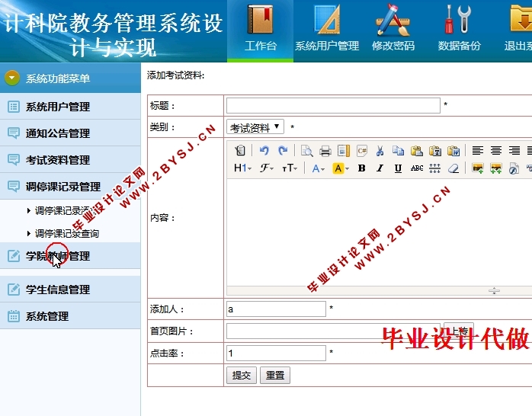
Task: Click the 重置 reset button
Action: [275, 376]
